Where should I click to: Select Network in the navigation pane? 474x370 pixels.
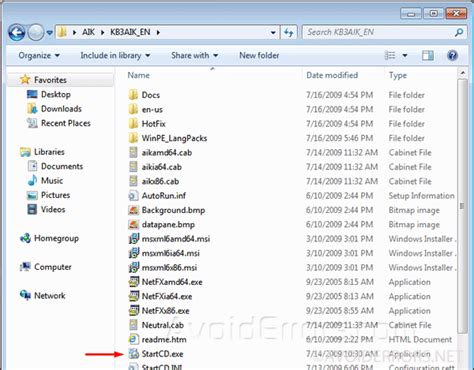point(50,296)
